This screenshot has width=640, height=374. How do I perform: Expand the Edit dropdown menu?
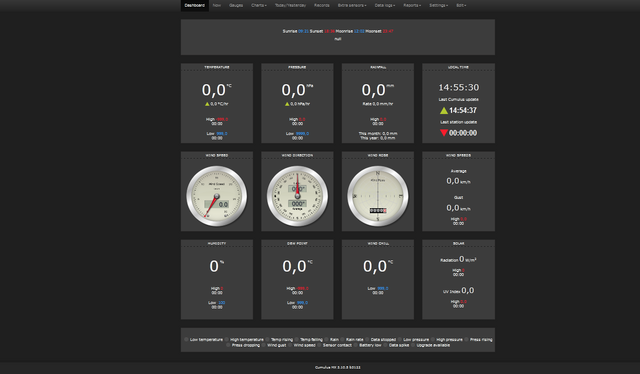tap(461, 5)
